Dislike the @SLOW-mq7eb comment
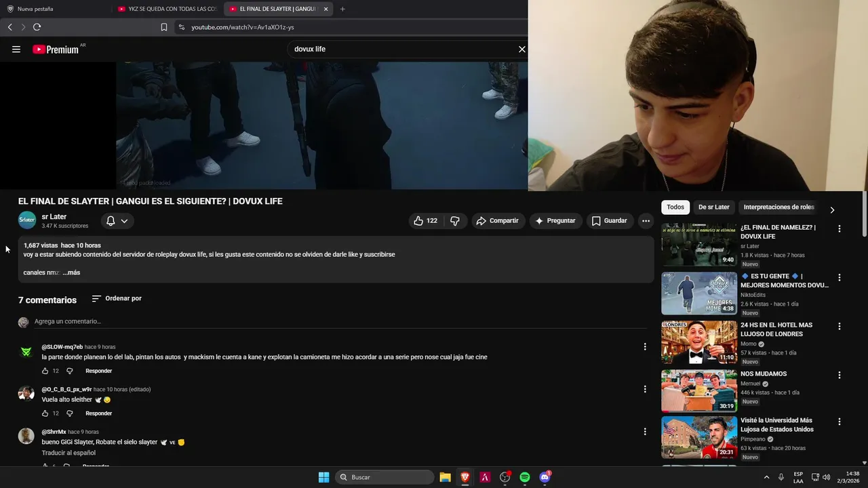The image size is (868, 488). click(69, 371)
